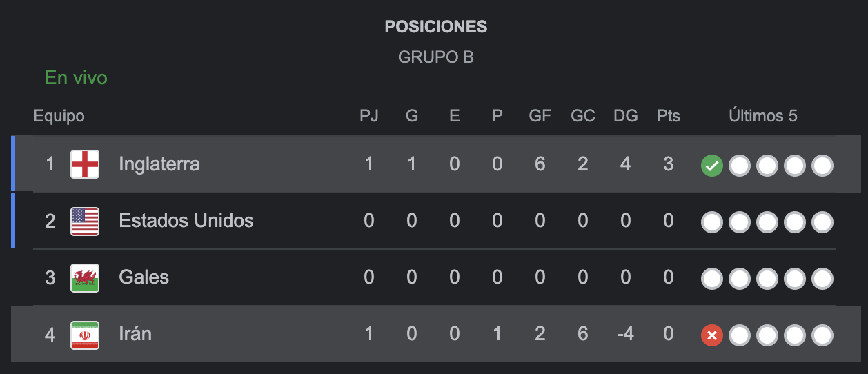The image size is (868, 374).
Task: Open the Inglaterra team link
Action: point(159,164)
